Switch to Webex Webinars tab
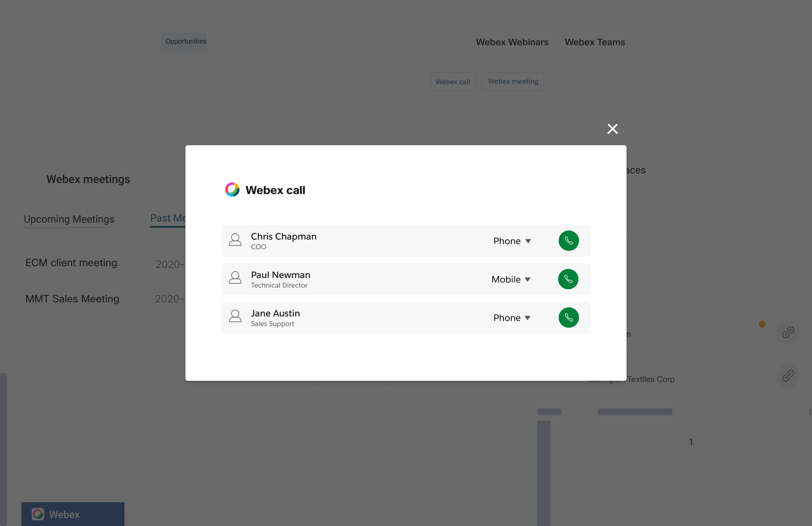The width and height of the screenshot is (812, 526). coord(512,42)
